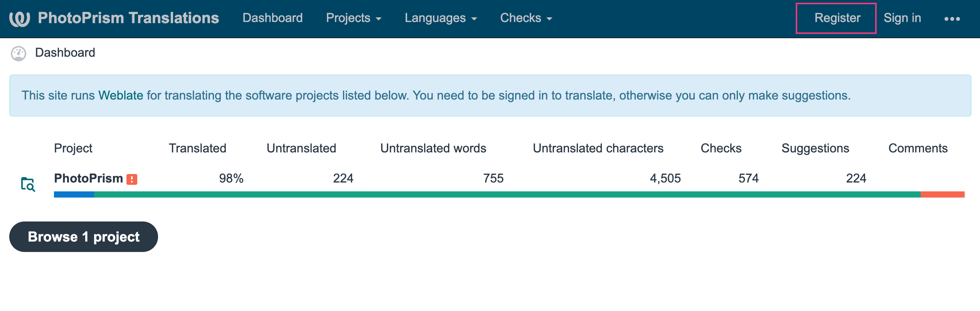
Task: Click the PhotoPrism project folder search icon
Action: (x=28, y=184)
